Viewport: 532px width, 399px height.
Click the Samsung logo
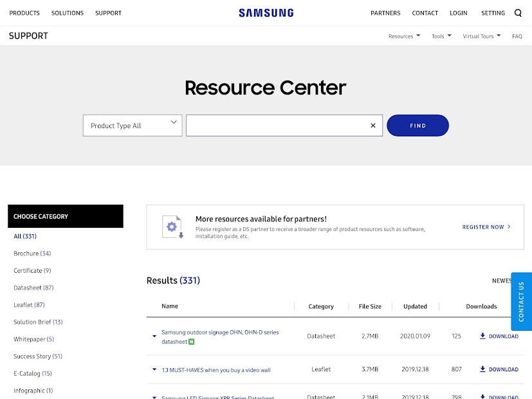(266, 12)
